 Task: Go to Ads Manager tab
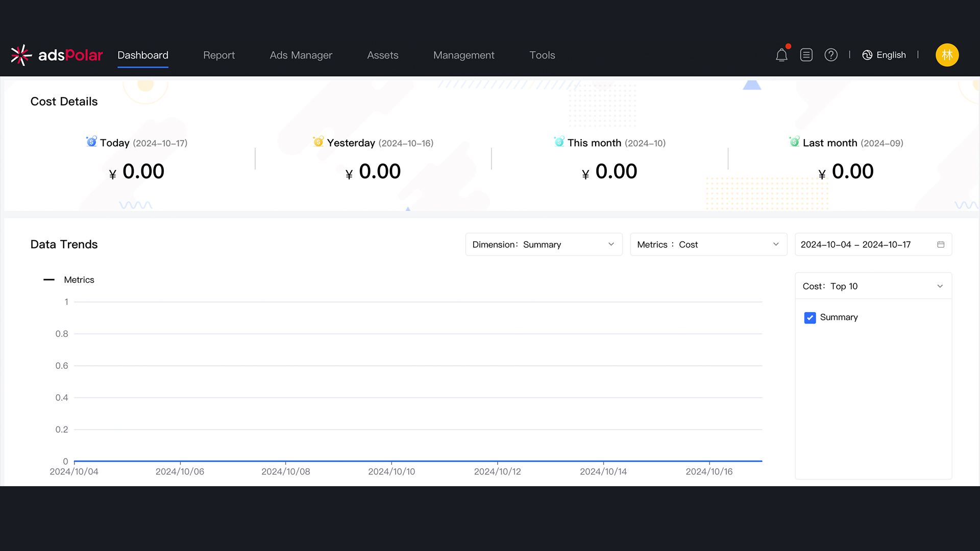tap(301, 55)
